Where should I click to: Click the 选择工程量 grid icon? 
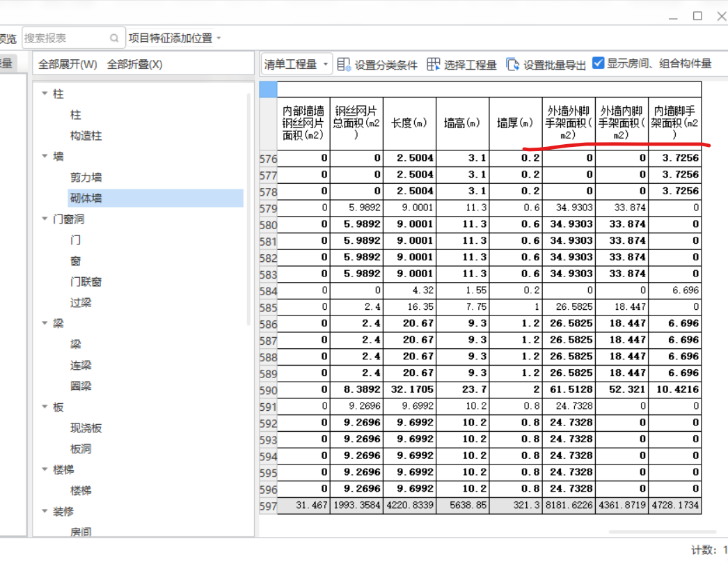pyautogui.click(x=433, y=65)
